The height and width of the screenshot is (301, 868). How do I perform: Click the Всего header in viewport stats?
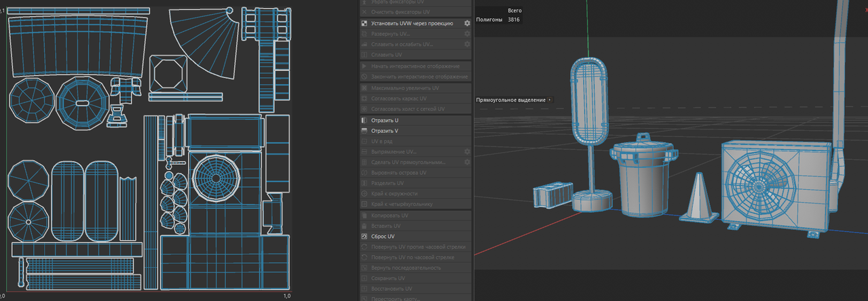pos(514,10)
